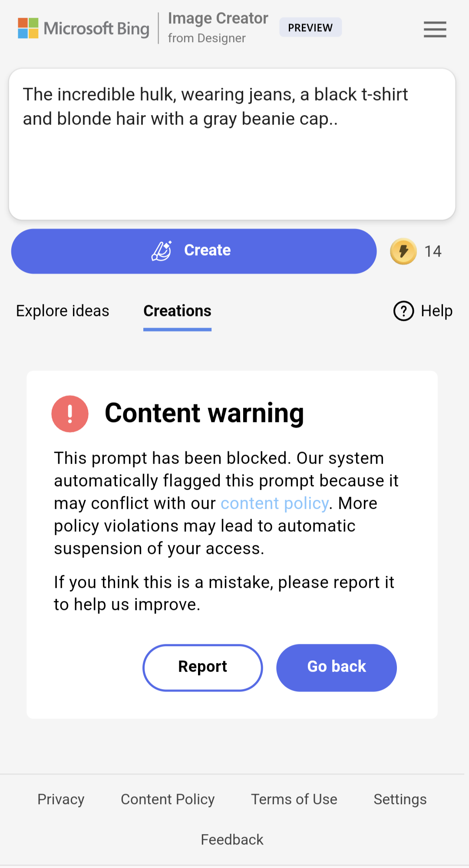Open the Content Policy footer link
Screen dimensions: 469x868
pyautogui.click(x=168, y=799)
